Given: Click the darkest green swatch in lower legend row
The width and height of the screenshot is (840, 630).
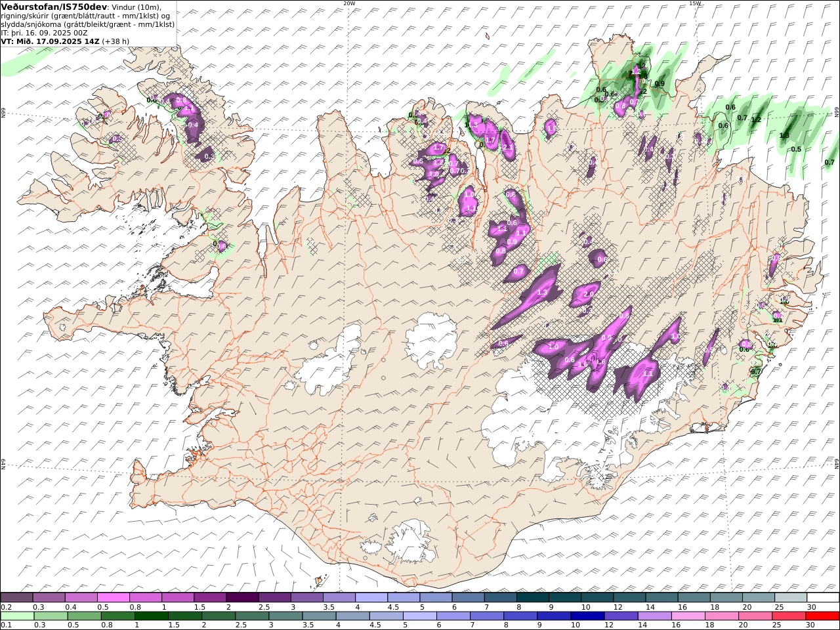Looking at the screenshot, I should point(151,616).
